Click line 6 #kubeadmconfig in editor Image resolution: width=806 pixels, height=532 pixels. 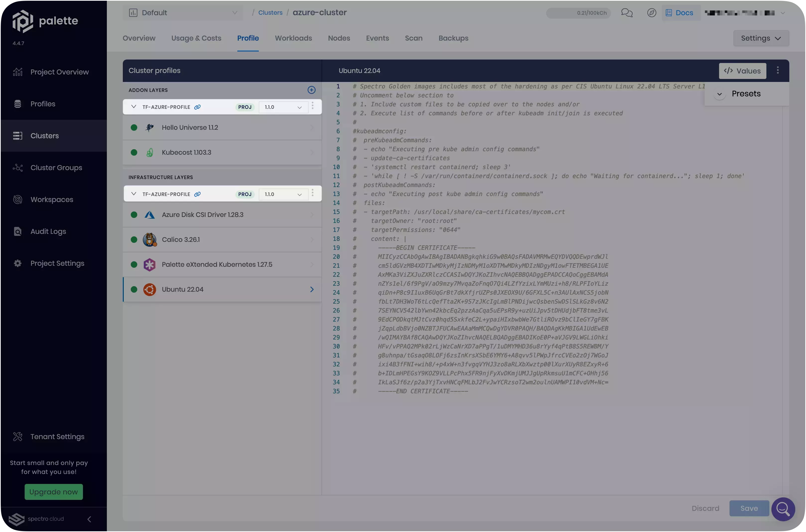pyautogui.click(x=380, y=131)
